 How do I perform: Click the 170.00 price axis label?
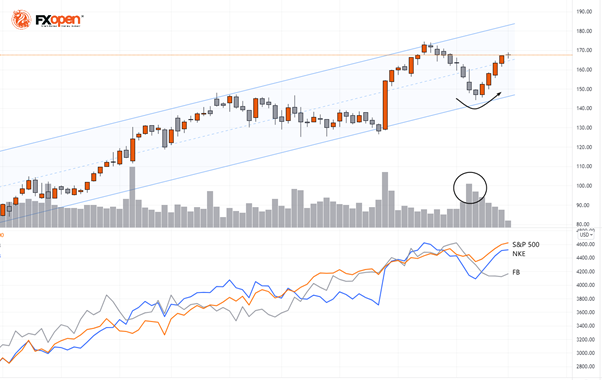pos(584,50)
